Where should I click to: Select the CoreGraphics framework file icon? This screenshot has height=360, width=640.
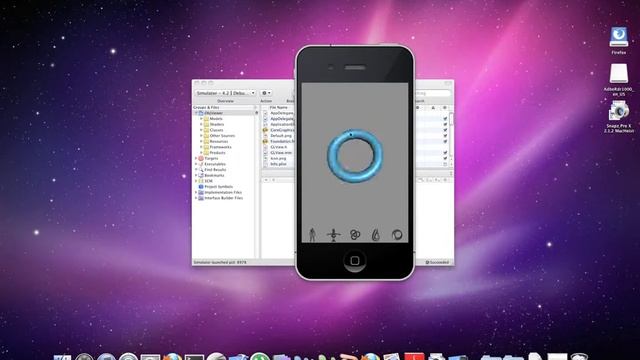pos(265,130)
